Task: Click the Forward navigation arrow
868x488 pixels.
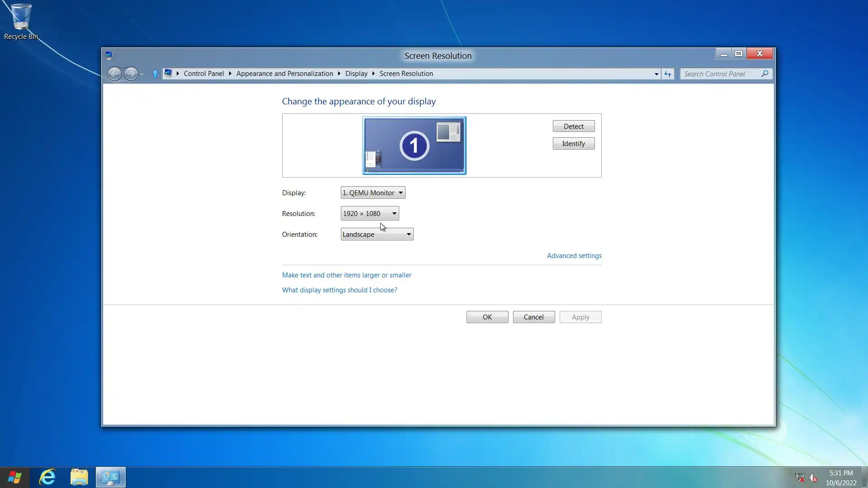Action: click(x=131, y=74)
